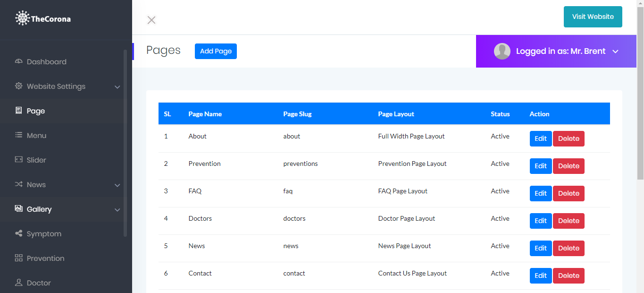Click the Doctor person icon
644x293 pixels.
19,283
